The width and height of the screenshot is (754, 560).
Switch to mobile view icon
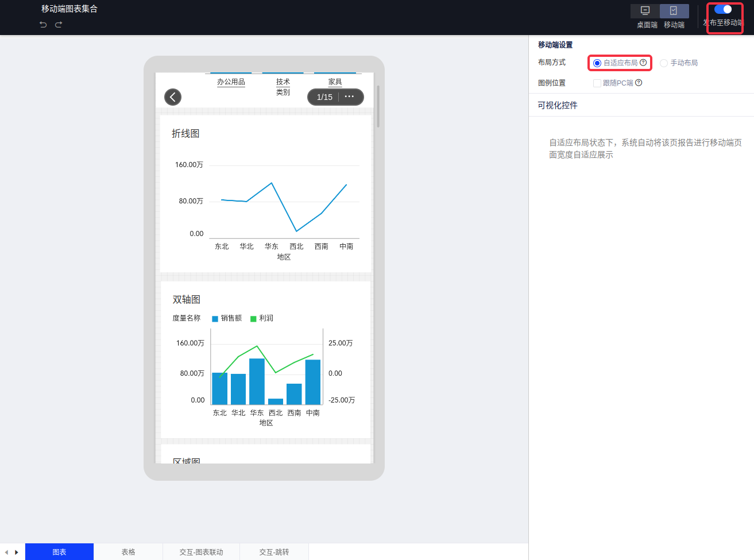pos(674,11)
